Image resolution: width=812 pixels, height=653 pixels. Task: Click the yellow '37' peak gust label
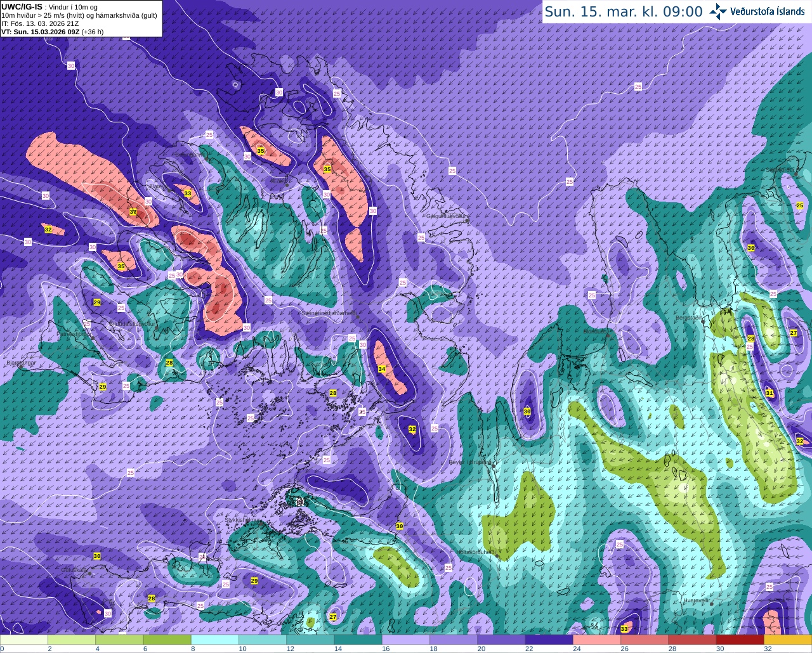click(x=133, y=212)
